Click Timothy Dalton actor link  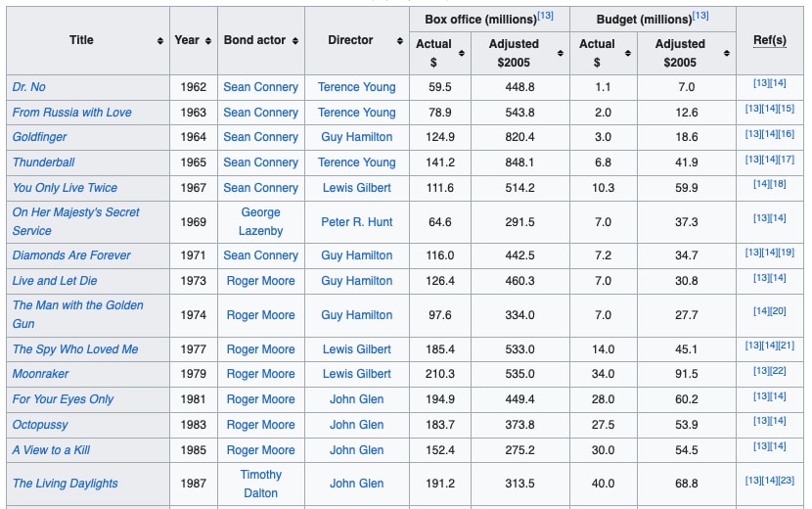(260, 485)
